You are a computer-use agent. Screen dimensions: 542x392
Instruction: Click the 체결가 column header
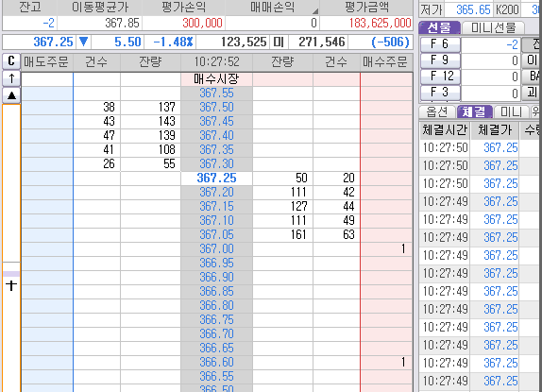[495, 130]
